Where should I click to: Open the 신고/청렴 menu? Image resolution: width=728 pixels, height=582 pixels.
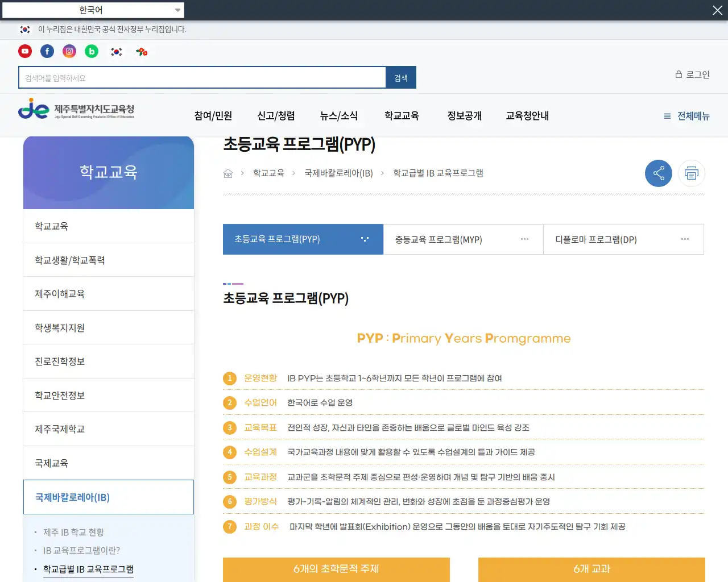[276, 116]
